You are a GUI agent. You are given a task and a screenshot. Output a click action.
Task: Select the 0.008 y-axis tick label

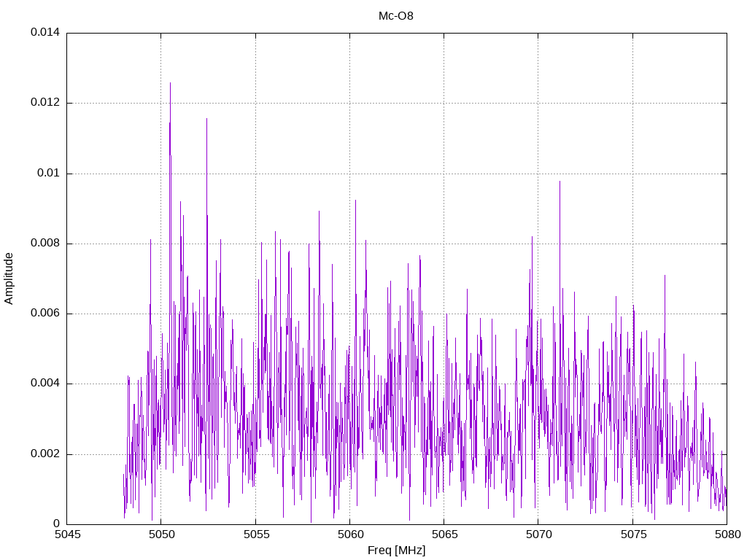pyautogui.click(x=44, y=244)
